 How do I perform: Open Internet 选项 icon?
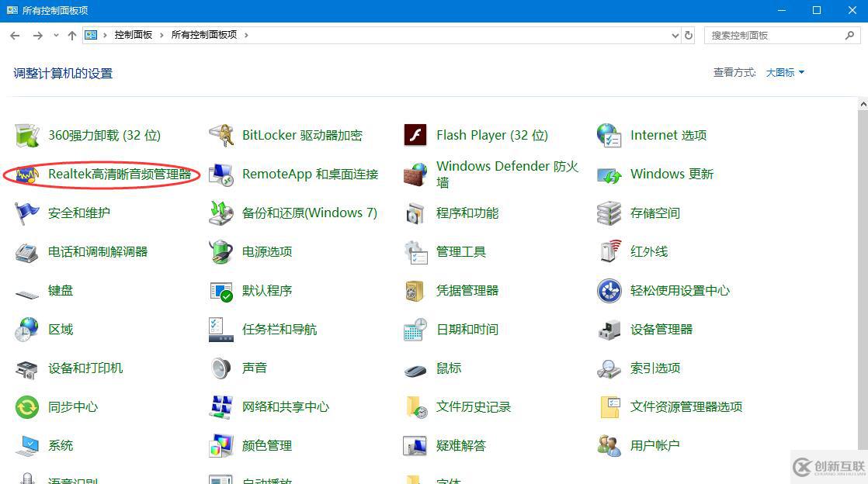pyautogui.click(x=609, y=136)
